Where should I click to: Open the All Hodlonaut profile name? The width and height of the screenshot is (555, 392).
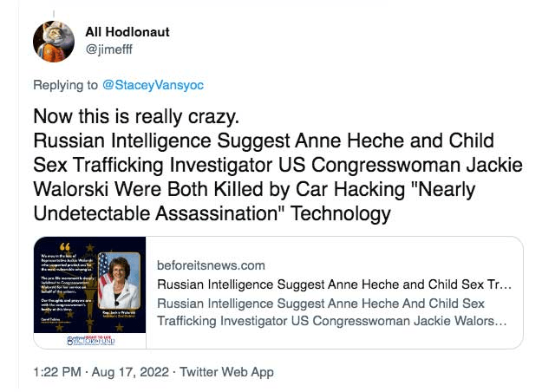(x=127, y=32)
